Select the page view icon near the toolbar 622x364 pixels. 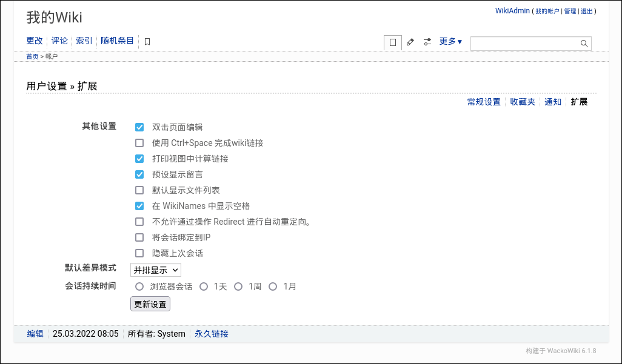[392, 42]
